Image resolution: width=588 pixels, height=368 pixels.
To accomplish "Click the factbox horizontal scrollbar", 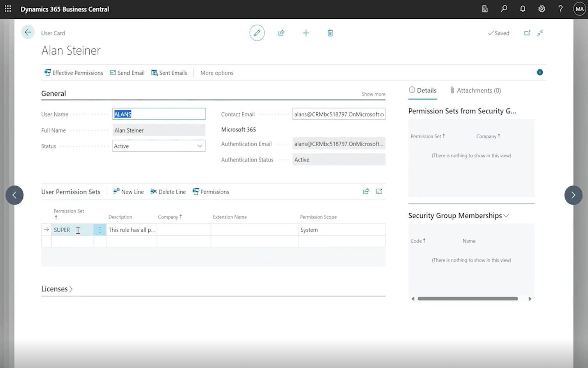I will coord(467,299).
